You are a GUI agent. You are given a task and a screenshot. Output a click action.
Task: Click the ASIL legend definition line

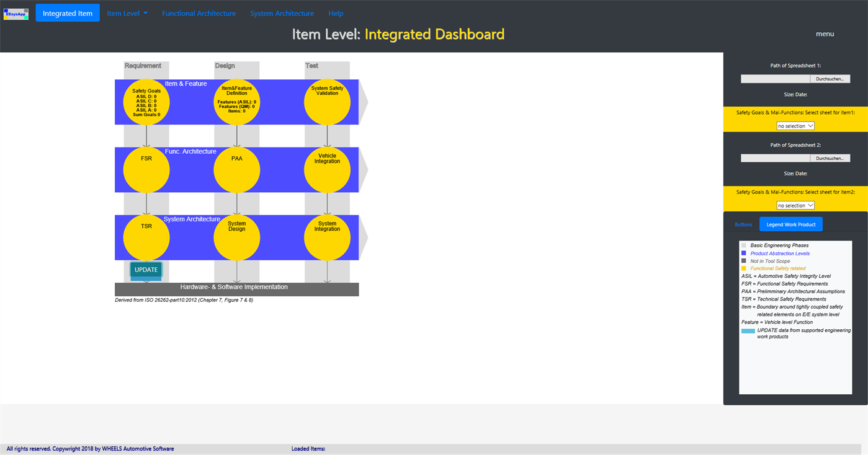785,276
